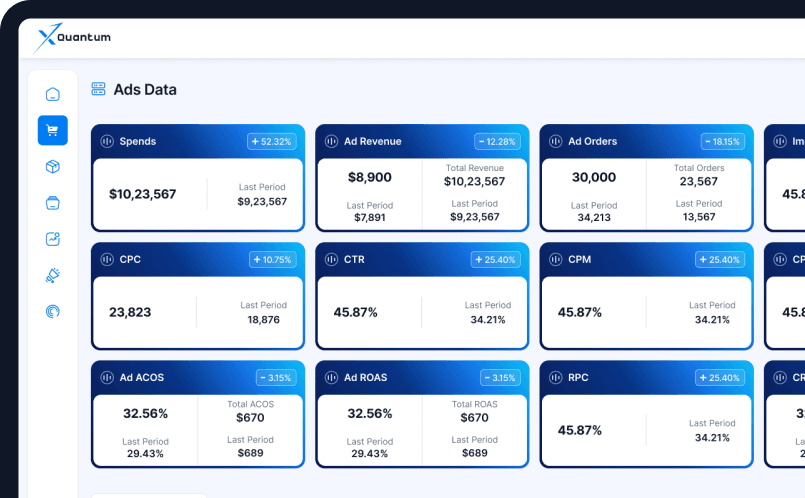This screenshot has height=498, width=805.
Task: Click the 30,000 Ad Orders value
Action: pyautogui.click(x=594, y=177)
